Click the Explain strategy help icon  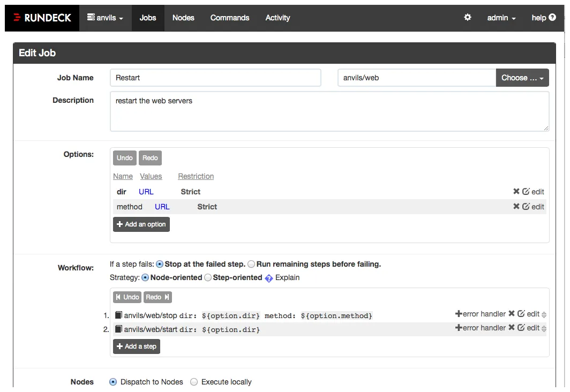coord(268,278)
